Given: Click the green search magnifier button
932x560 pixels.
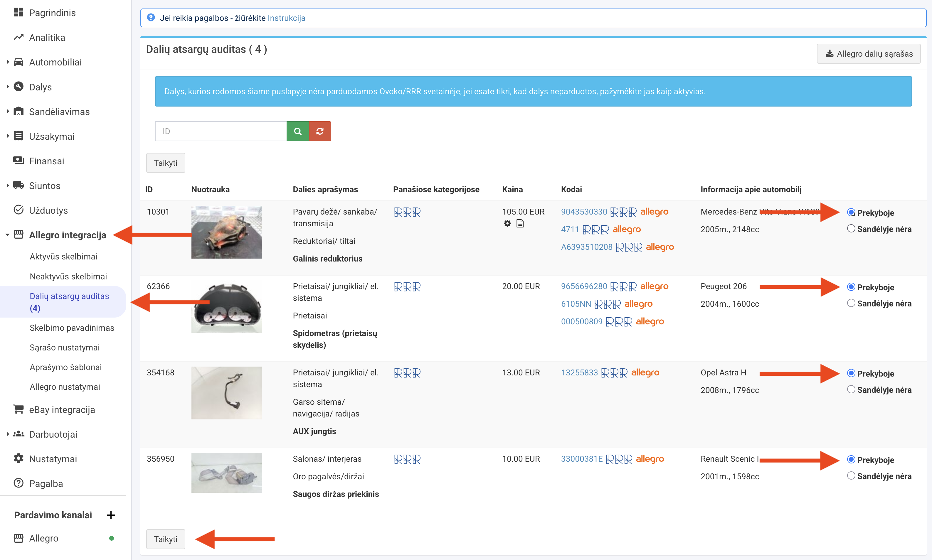Looking at the screenshot, I should [x=297, y=131].
